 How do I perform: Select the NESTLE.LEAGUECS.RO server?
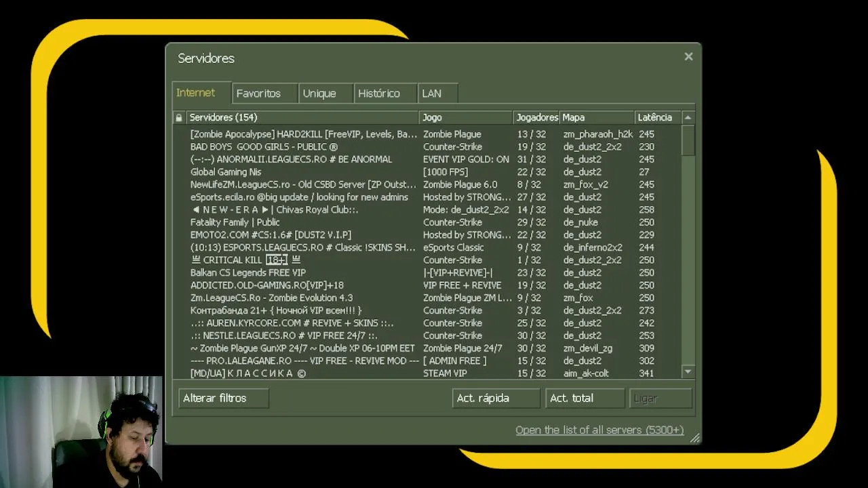pyautogui.click(x=427, y=335)
